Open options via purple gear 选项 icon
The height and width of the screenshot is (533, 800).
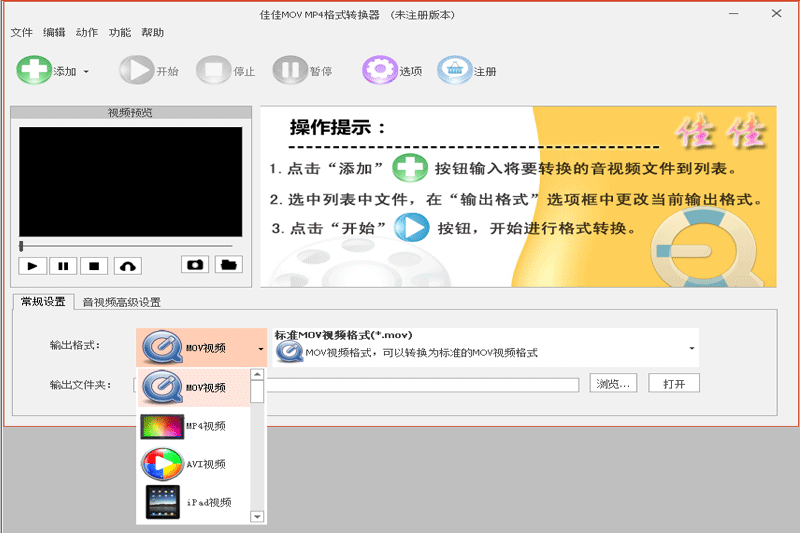tap(380, 70)
